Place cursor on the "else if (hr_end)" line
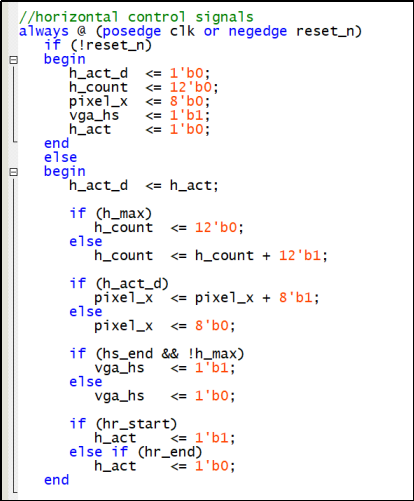Screen dimensions: 414x501 [136, 452]
